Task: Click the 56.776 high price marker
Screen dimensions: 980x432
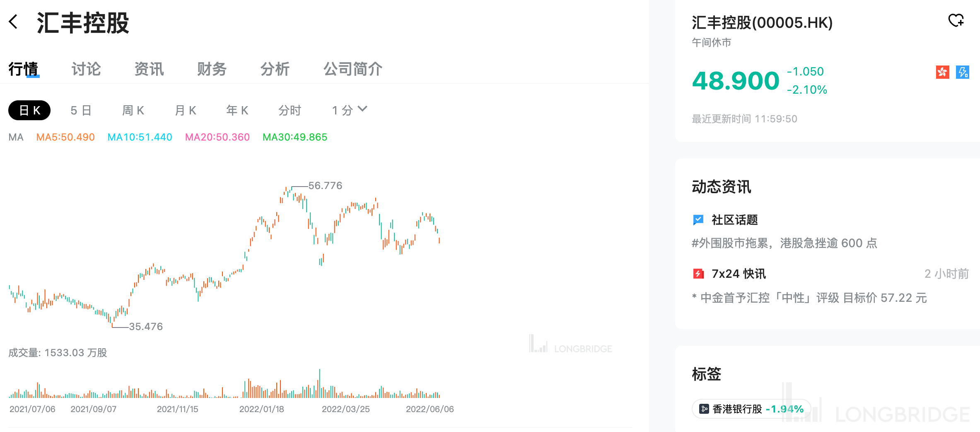Action: click(x=325, y=186)
